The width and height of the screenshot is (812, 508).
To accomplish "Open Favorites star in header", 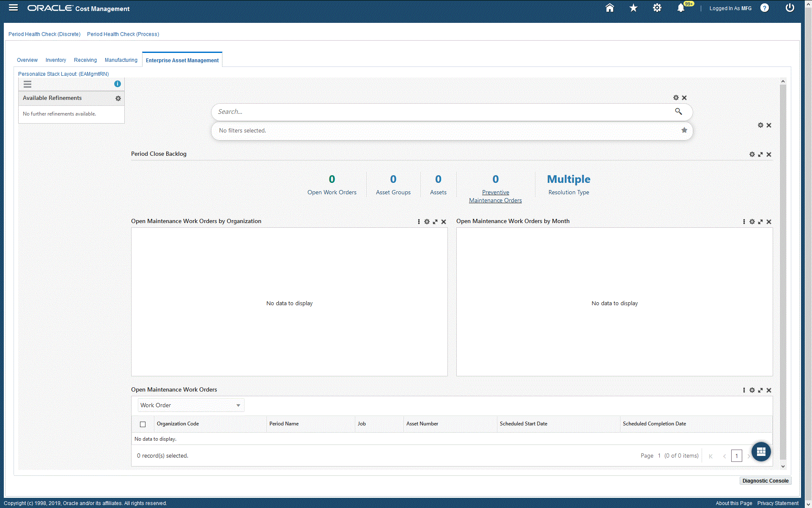I will pyautogui.click(x=633, y=8).
